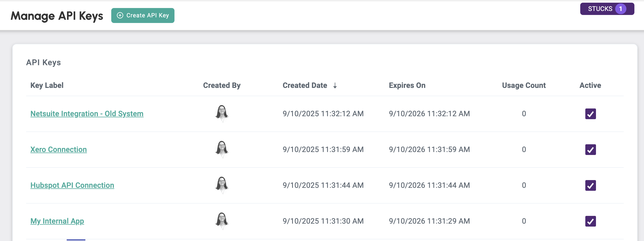The width and height of the screenshot is (644, 241).
Task: Open the Hubspot API Connection key
Action: click(72, 185)
